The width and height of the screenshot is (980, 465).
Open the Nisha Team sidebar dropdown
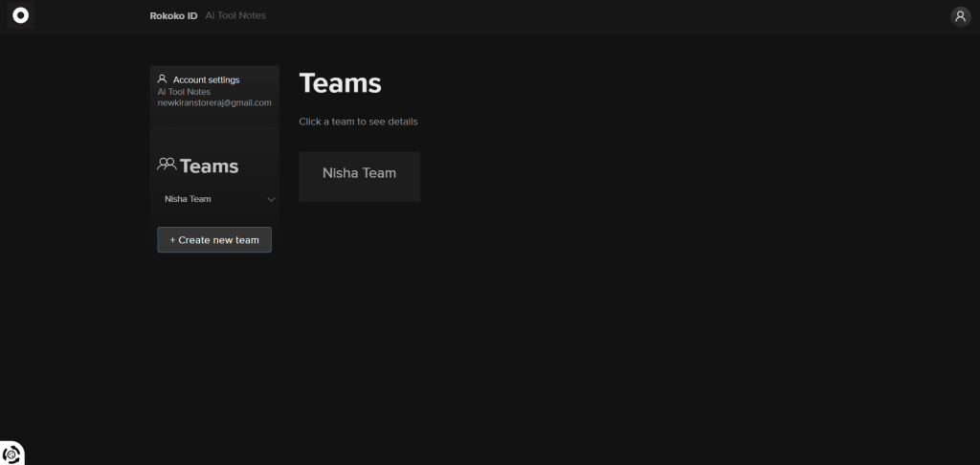189,199
